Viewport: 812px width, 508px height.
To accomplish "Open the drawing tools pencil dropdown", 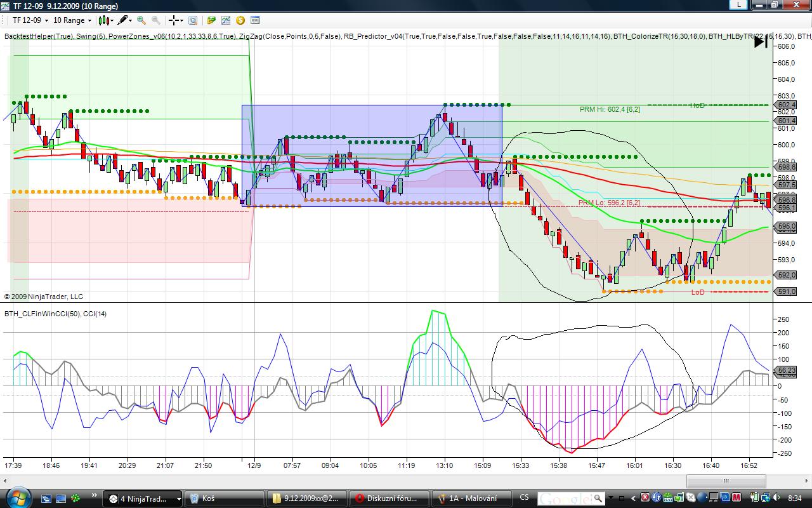I will [125, 20].
